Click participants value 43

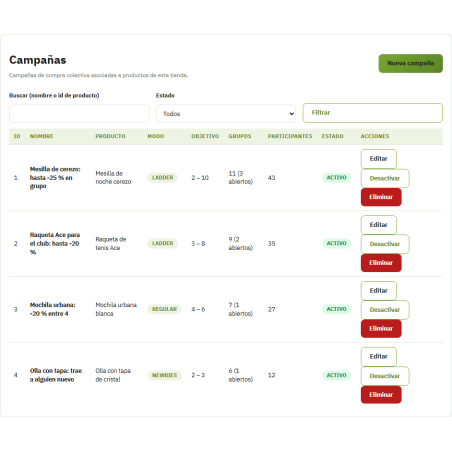pos(272,178)
